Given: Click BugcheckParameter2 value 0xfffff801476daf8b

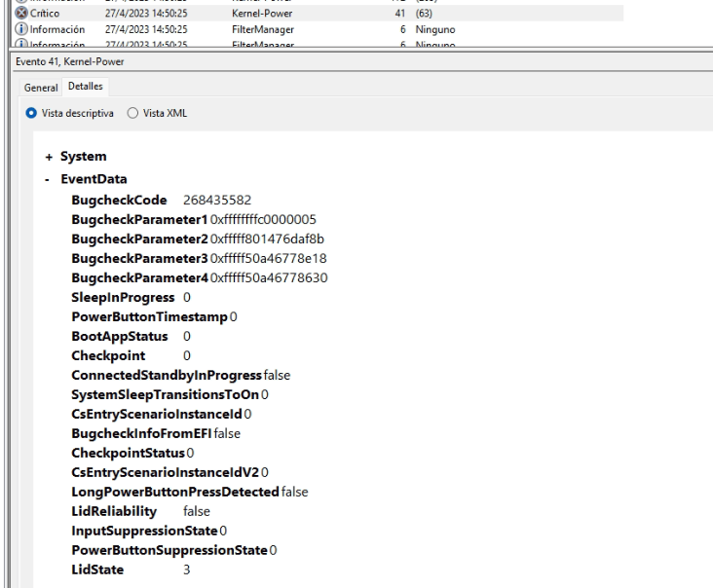Looking at the screenshot, I should [x=267, y=239].
